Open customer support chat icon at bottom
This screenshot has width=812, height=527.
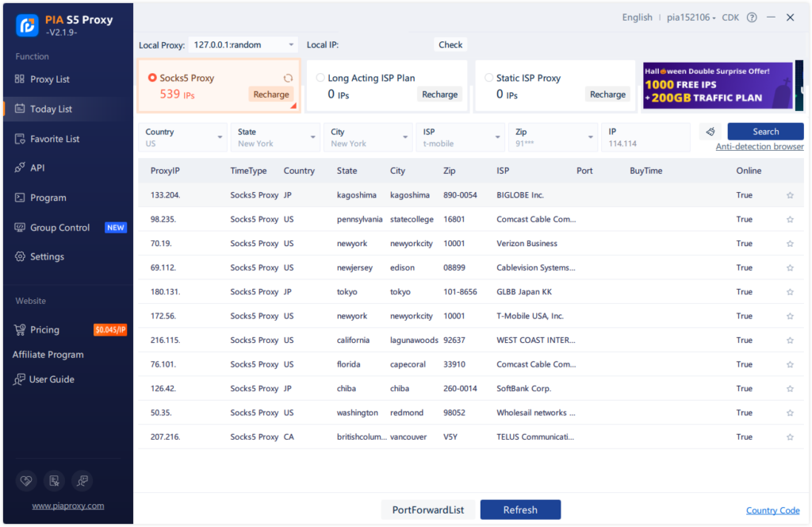pyautogui.click(x=82, y=481)
